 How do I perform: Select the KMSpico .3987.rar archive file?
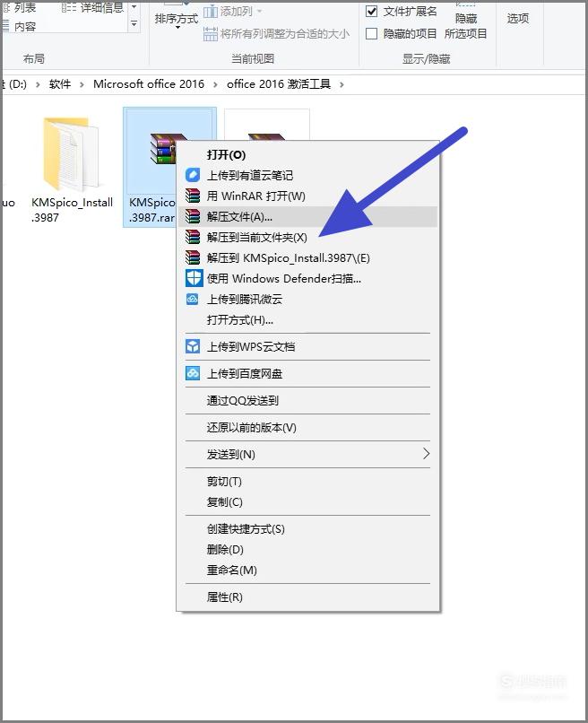click(x=151, y=167)
